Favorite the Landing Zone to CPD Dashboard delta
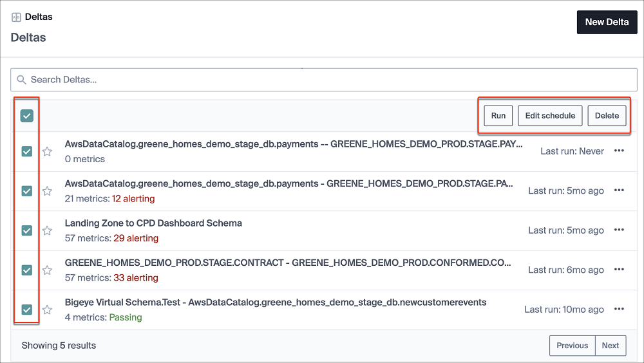Viewport: 644px width, 363px height. [x=47, y=231]
